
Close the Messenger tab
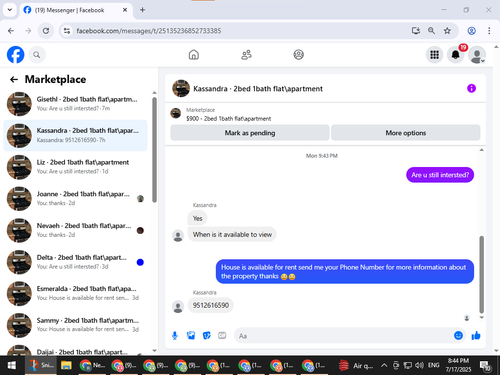coord(125,10)
